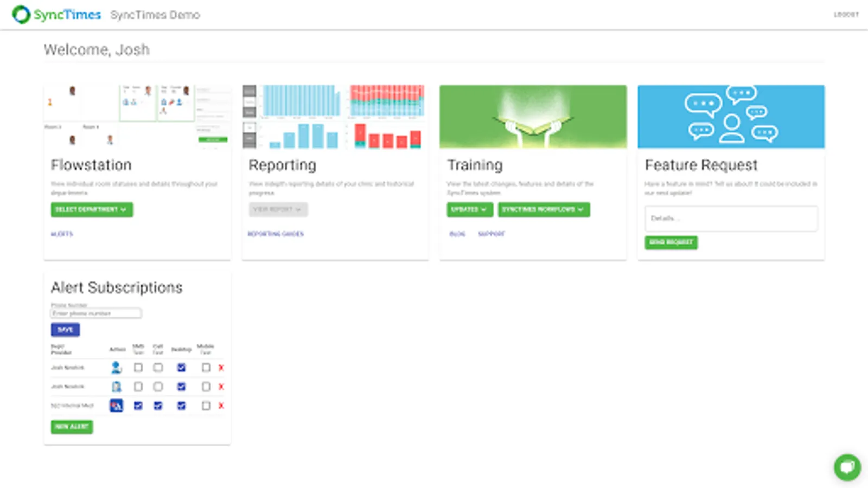
Task: Create a New Alert subscription
Action: coord(72,427)
